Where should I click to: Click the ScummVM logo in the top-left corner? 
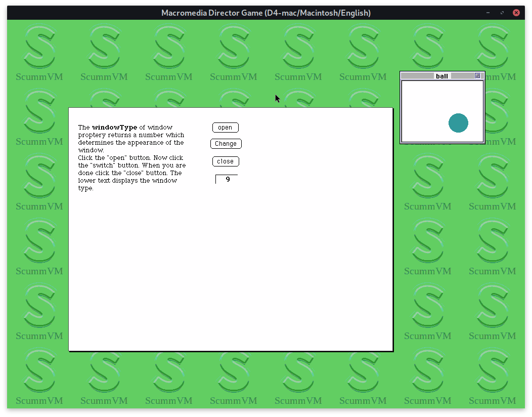(x=39, y=53)
